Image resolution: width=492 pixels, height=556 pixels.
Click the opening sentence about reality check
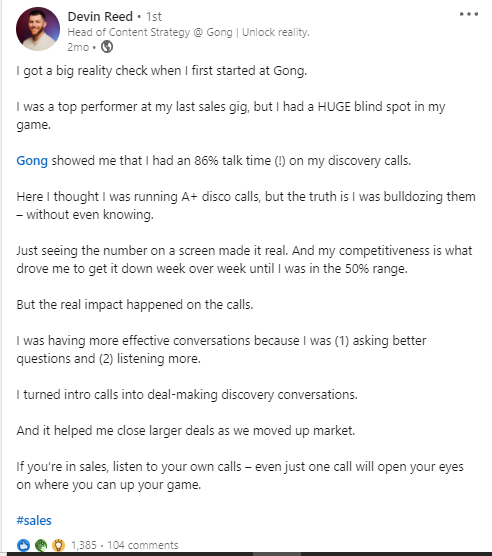pos(162,71)
